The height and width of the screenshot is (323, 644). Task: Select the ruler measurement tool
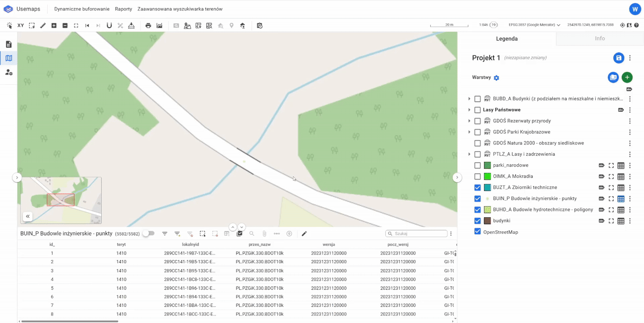click(43, 25)
